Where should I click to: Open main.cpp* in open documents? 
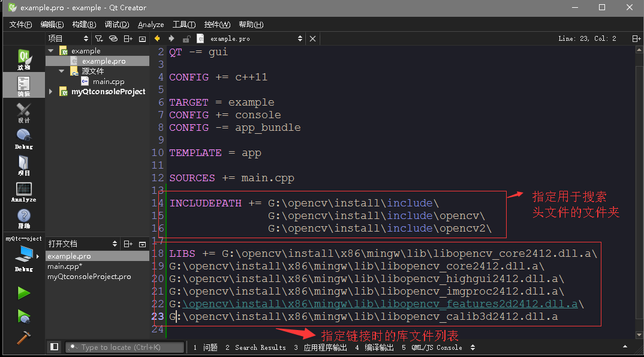point(65,266)
